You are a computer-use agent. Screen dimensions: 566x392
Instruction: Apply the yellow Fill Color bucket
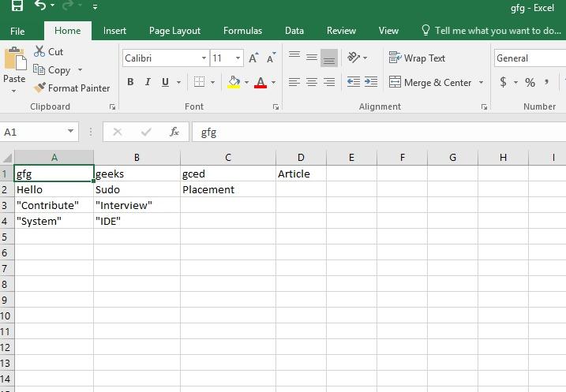234,82
